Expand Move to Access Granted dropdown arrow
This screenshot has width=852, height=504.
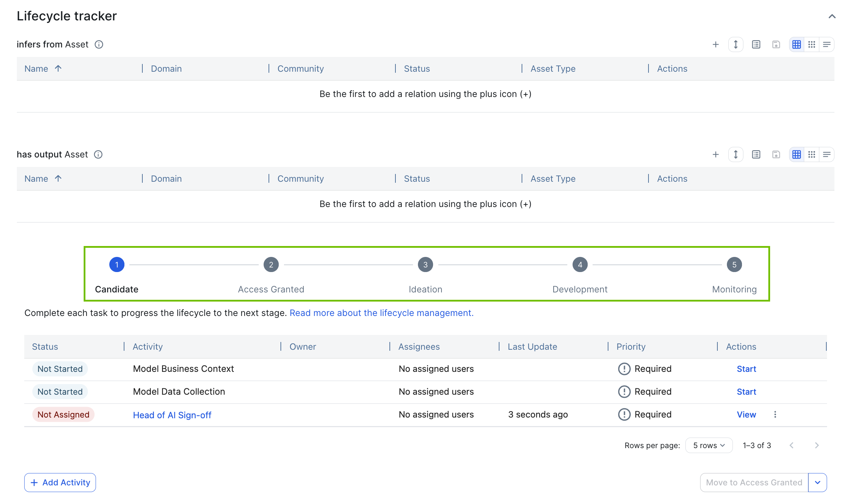[x=818, y=483]
